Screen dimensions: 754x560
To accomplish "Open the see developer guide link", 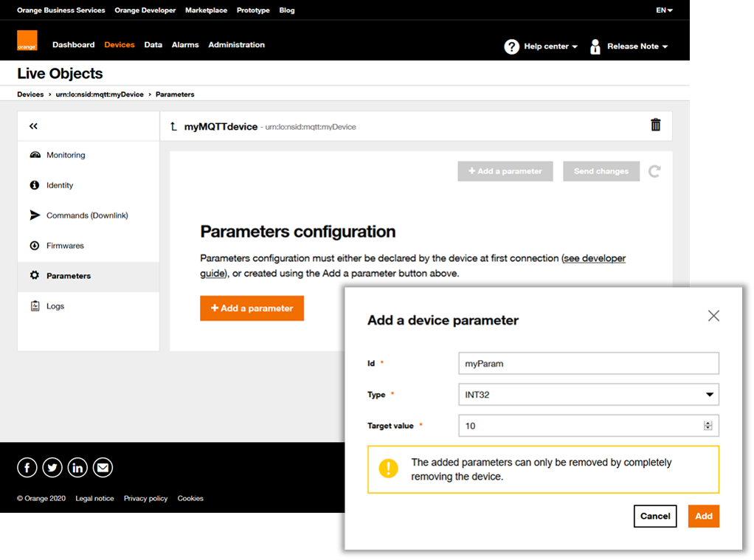I will (595, 258).
